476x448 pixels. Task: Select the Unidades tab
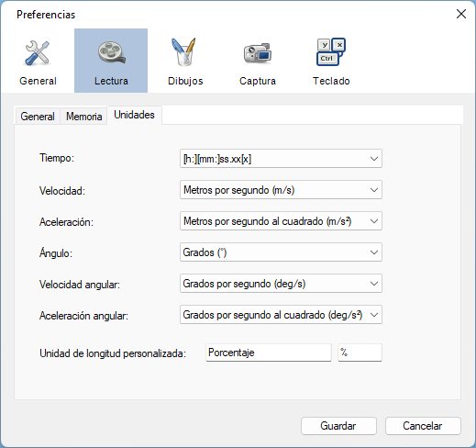[134, 115]
